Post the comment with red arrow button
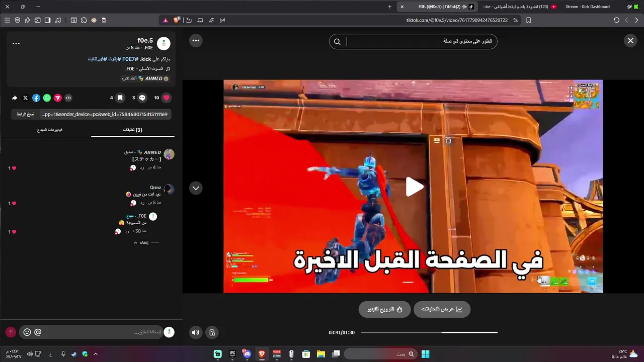This screenshot has height=362, width=644. (11, 332)
